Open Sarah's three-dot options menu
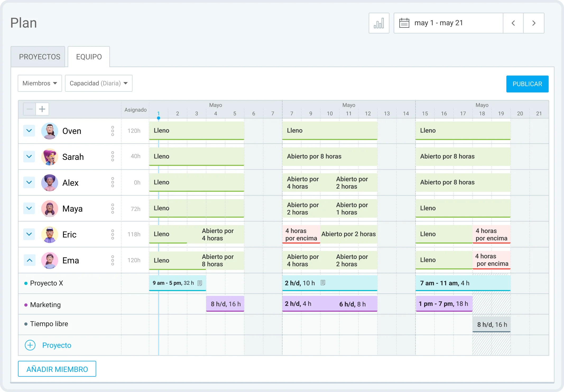 point(113,156)
